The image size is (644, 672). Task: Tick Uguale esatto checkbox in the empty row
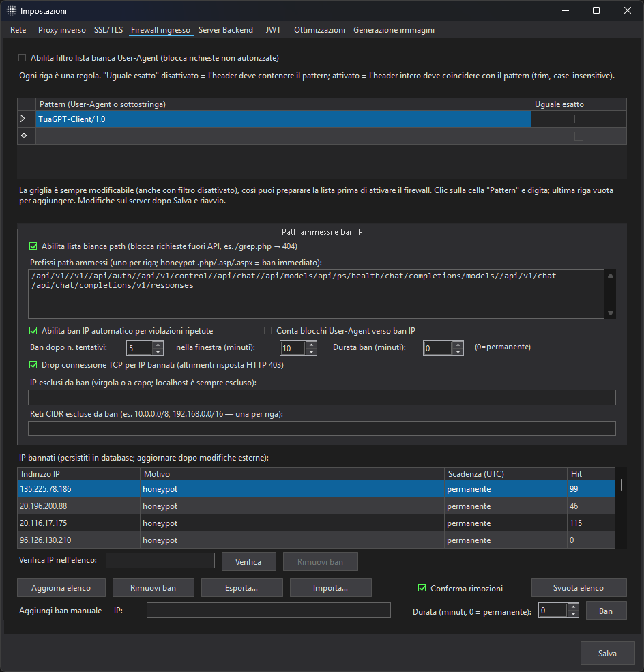click(x=579, y=136)
